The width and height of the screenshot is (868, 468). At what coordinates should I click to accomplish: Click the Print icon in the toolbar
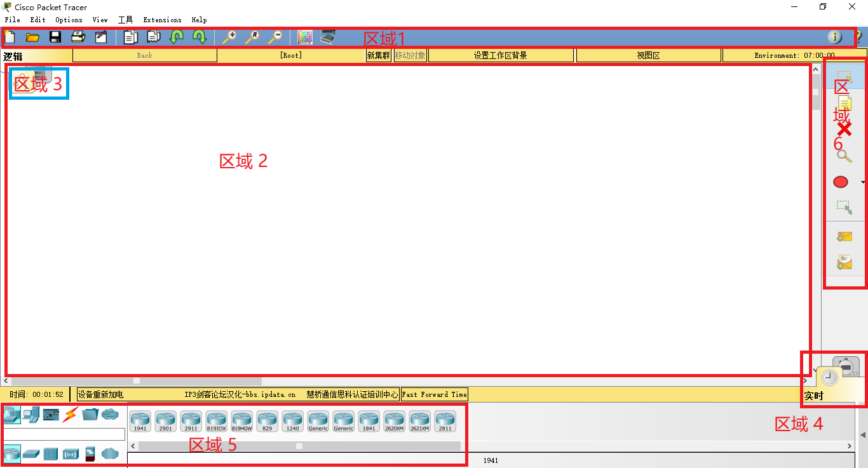click(78, 37)
